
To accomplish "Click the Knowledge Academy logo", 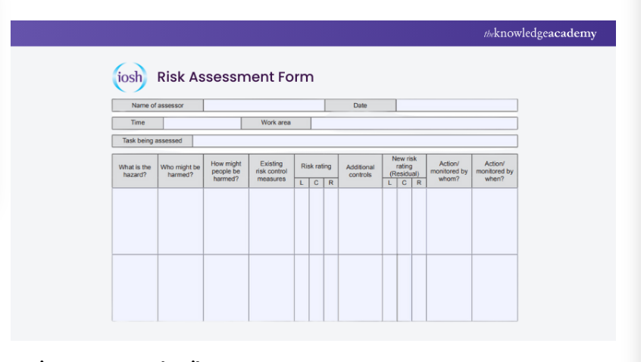I will 539,33.
